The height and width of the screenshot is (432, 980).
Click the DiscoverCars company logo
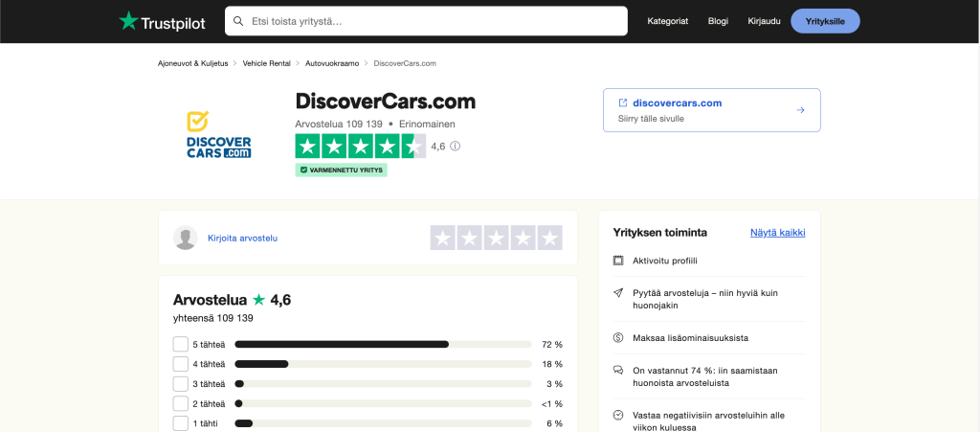click(x=219, y=134)
